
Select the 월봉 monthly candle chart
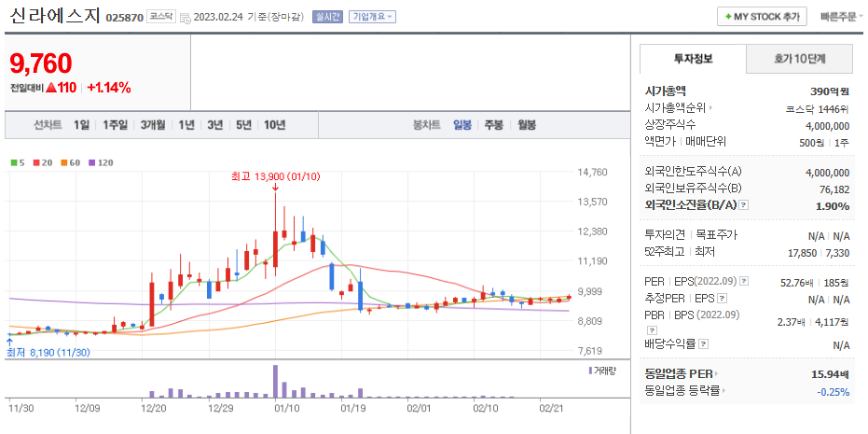[527, 125]
